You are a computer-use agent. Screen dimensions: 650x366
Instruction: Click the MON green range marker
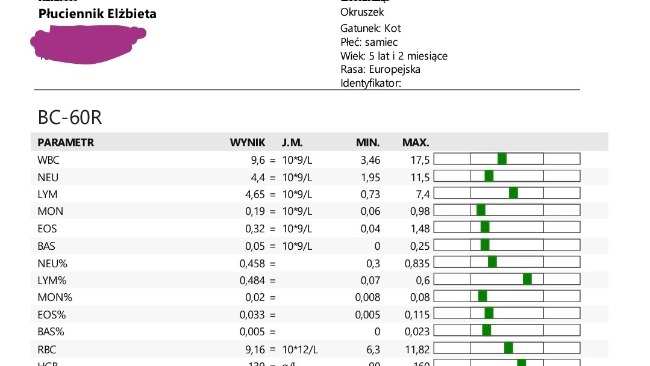coord(481,211)
